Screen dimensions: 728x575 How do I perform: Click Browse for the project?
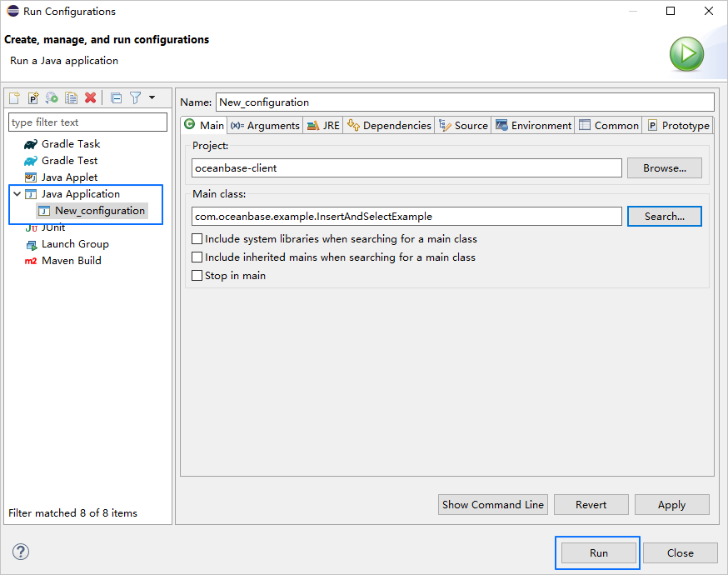pos(664,168)
